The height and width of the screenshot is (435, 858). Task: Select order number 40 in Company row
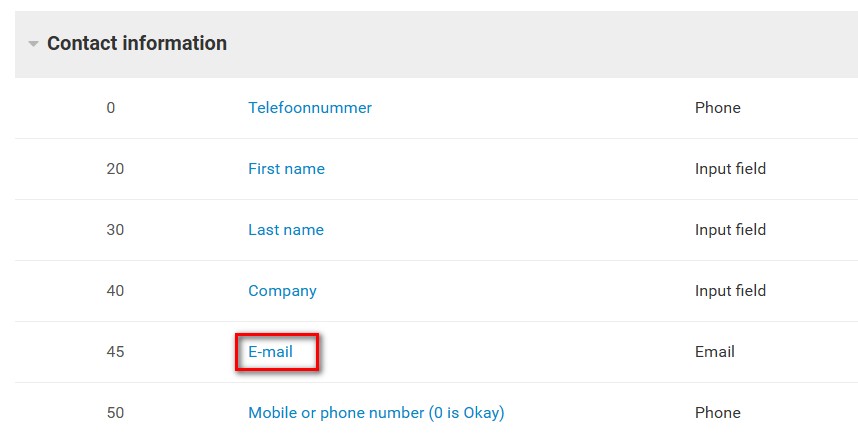pyautogui.click(x=115, y=291)
